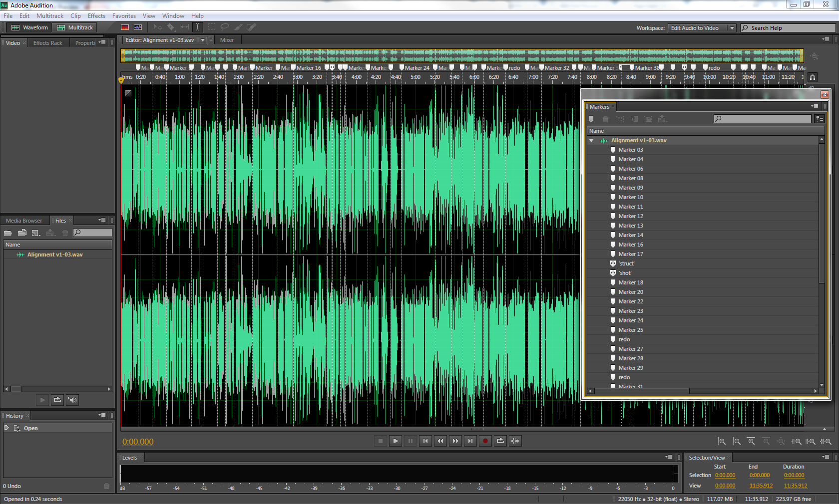Image resolution: width=839 pixels, height=504 pixels.
Task: Toggle Show Markers of All Files button
Action: pos(819,119)
